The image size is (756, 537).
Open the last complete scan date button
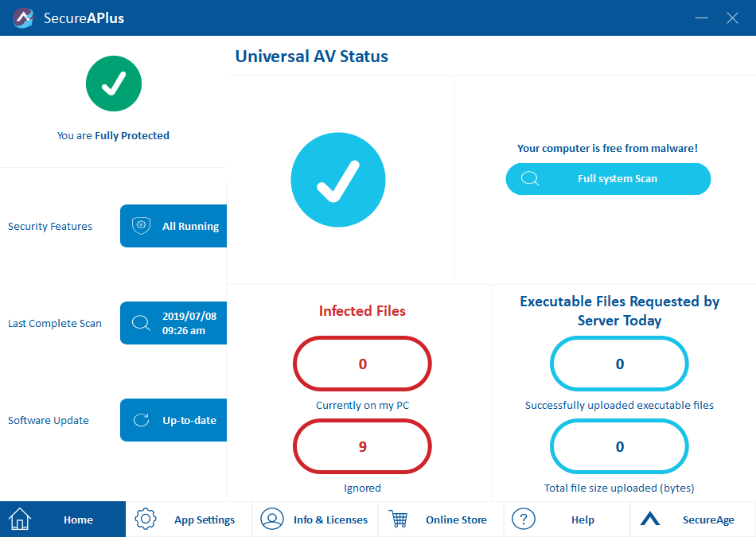pyautogui.click(x=174, y=323)
